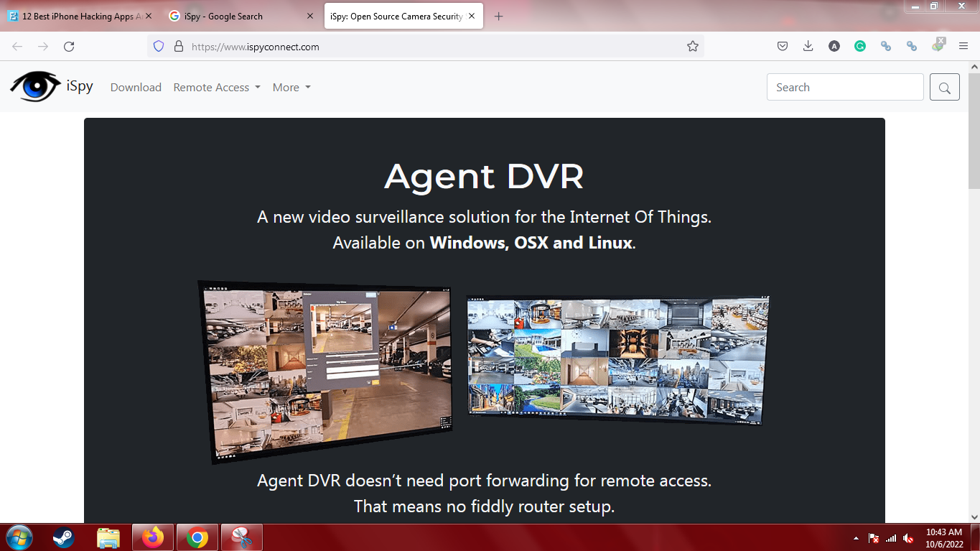Open the tracking protection shield icon
Screen dimensions: 980x551
[x=159, y=47]
